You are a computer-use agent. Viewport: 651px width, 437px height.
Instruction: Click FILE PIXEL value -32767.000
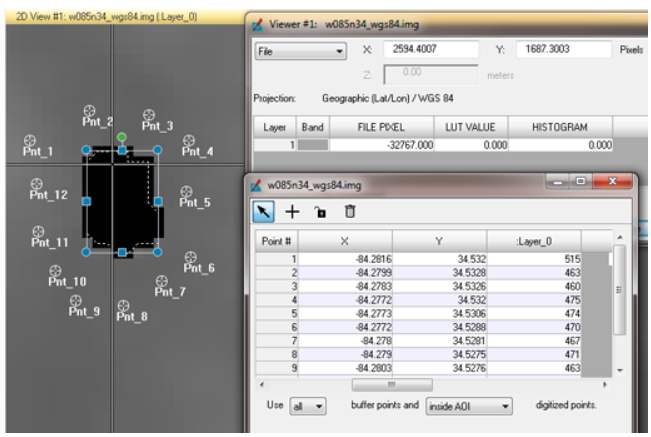pos(382,145)
